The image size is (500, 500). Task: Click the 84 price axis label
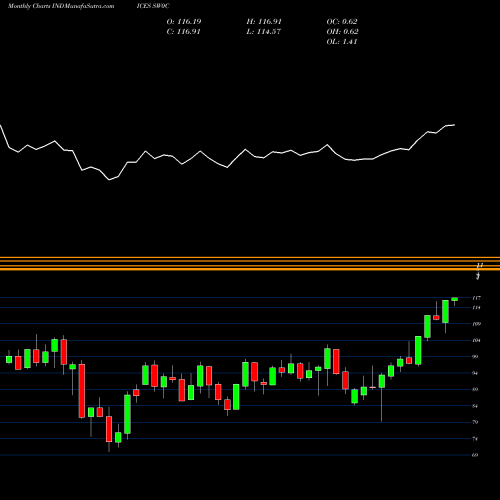point(475,406)
